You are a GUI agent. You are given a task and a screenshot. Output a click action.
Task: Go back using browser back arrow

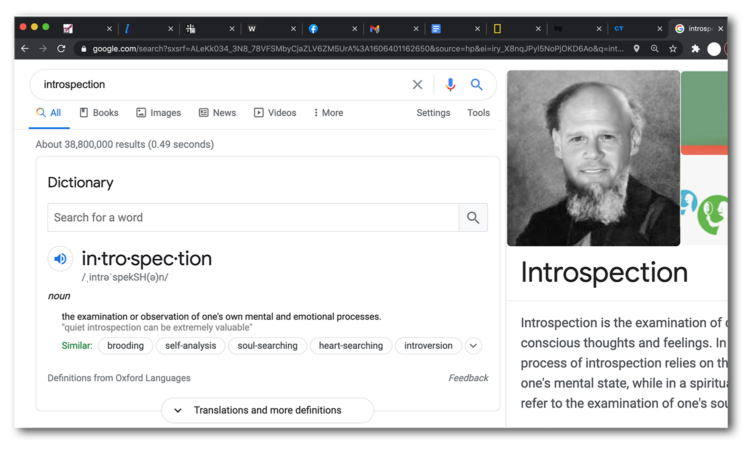pos(25,48)
